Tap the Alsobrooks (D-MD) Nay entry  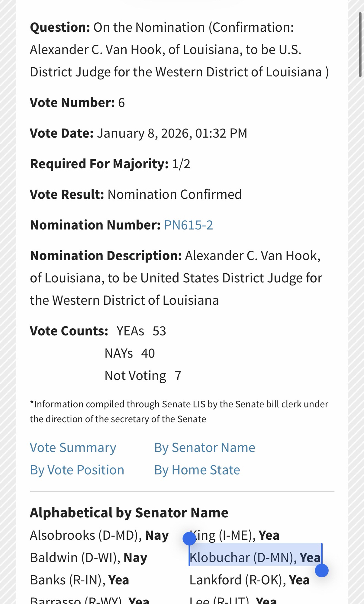[x=99, y=535]
